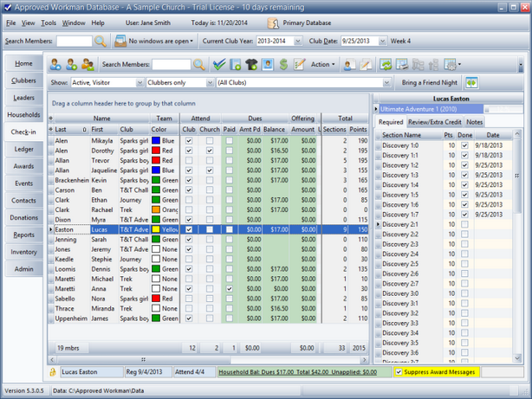Open the Clubbers only filter dropdown
Image resolution: width=532 pixels, height=399 pixels.
tap(209, 82)
